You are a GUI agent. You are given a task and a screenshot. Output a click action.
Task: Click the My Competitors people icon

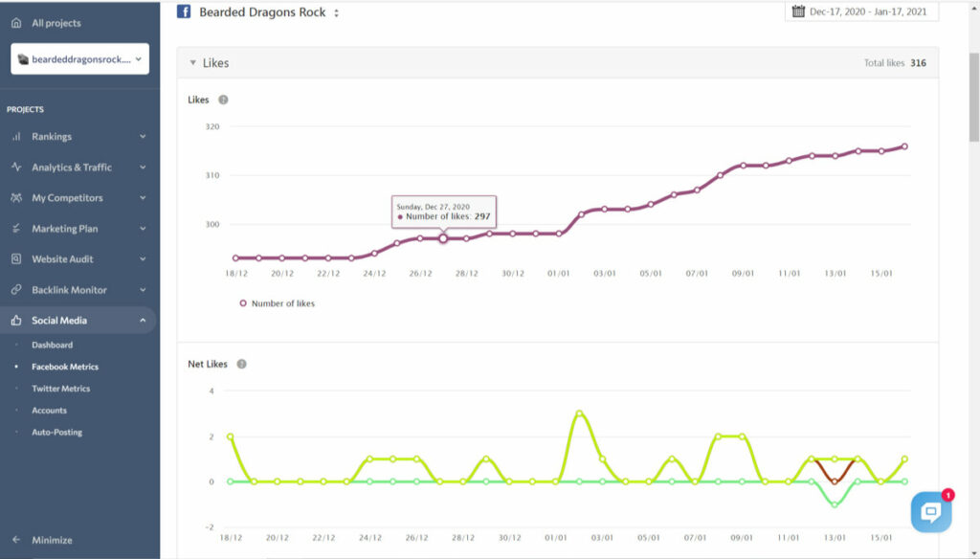[17, 197]
